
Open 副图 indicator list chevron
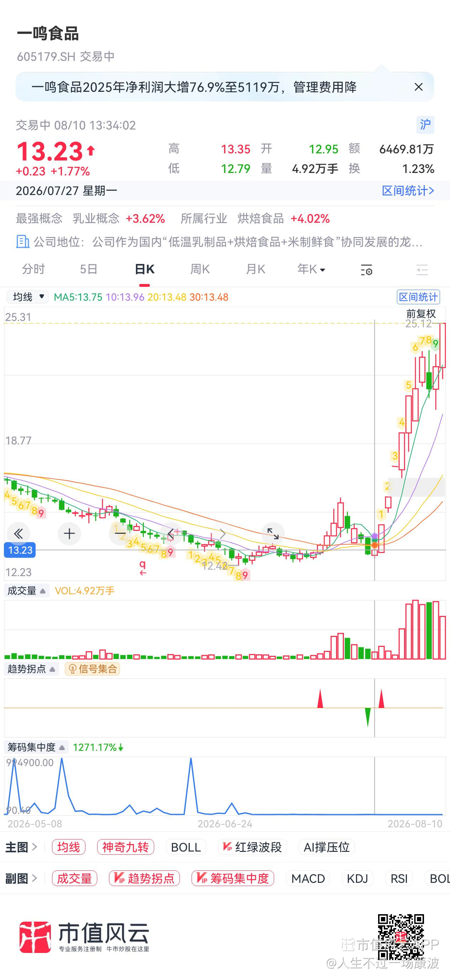34,878
